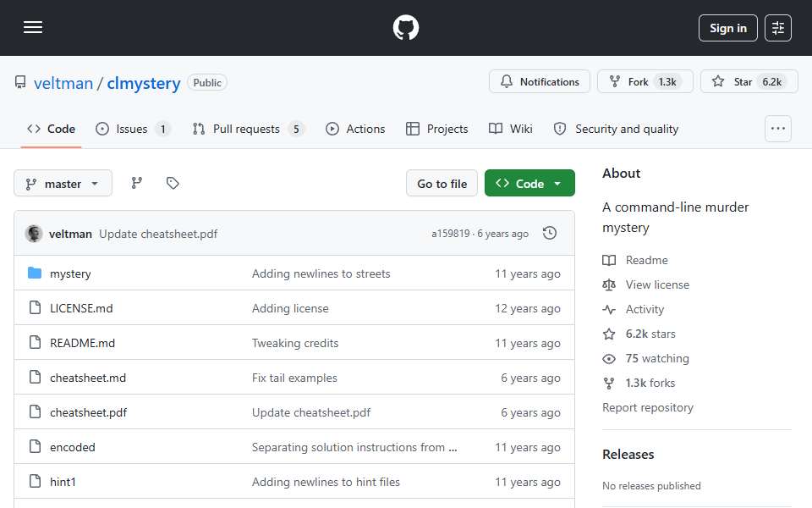Open the repository nav overflow menu
The height and width of the screenshot is (508, 812).
[x=778, y=129]
